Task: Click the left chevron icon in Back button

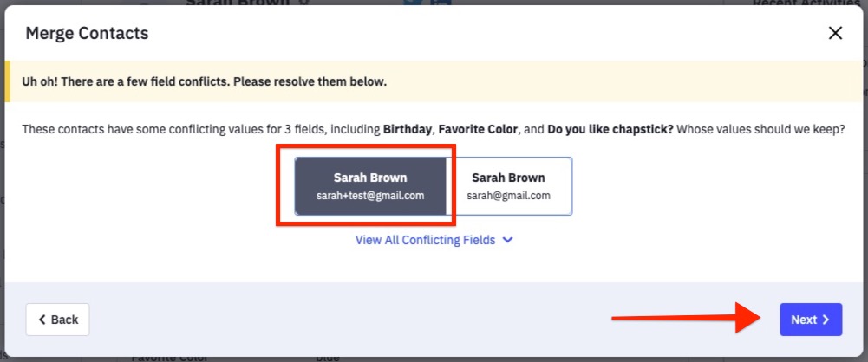Action: point(42,320)
